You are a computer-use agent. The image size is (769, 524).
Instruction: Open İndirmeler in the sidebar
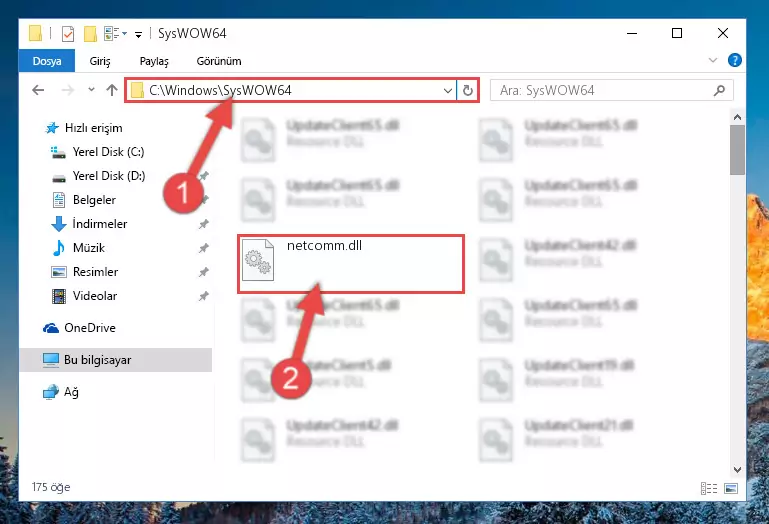click(x=100, y=224)
